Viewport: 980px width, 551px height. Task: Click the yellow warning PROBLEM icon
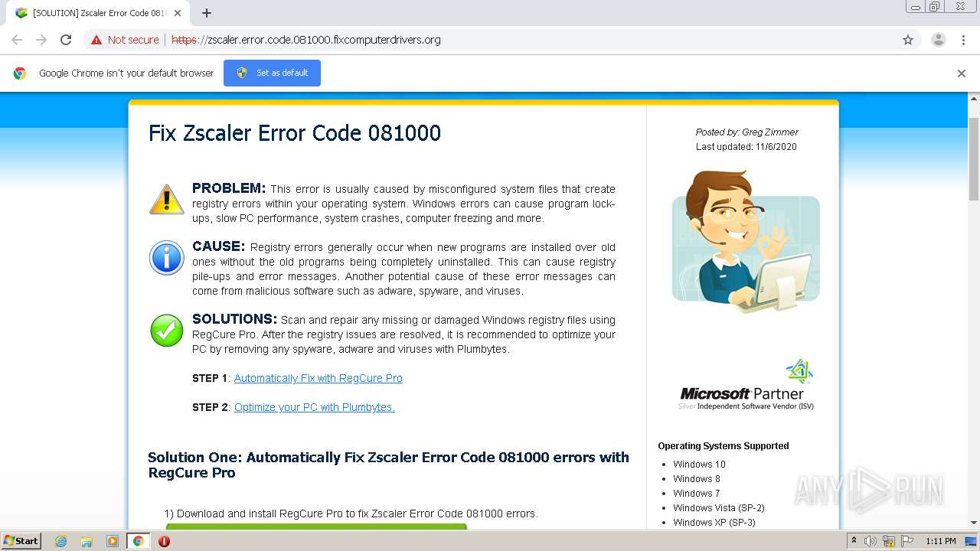tap(166, 199)
